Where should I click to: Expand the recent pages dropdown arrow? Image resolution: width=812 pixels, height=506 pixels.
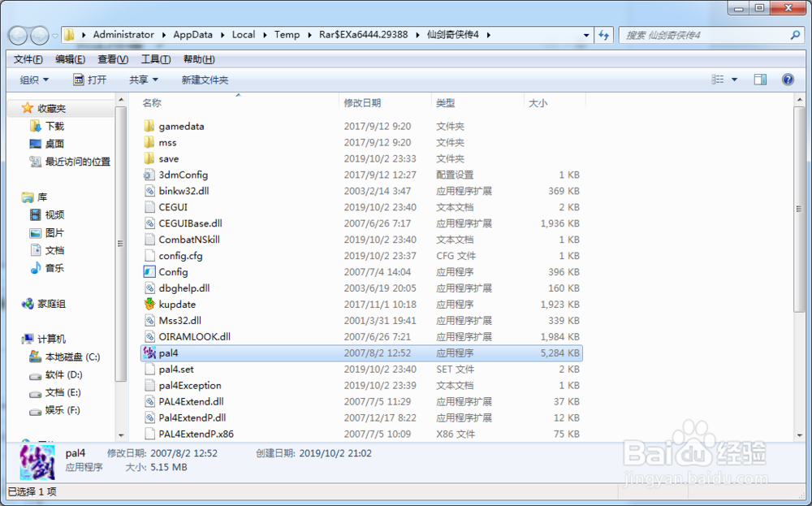(x=54, y=36)
